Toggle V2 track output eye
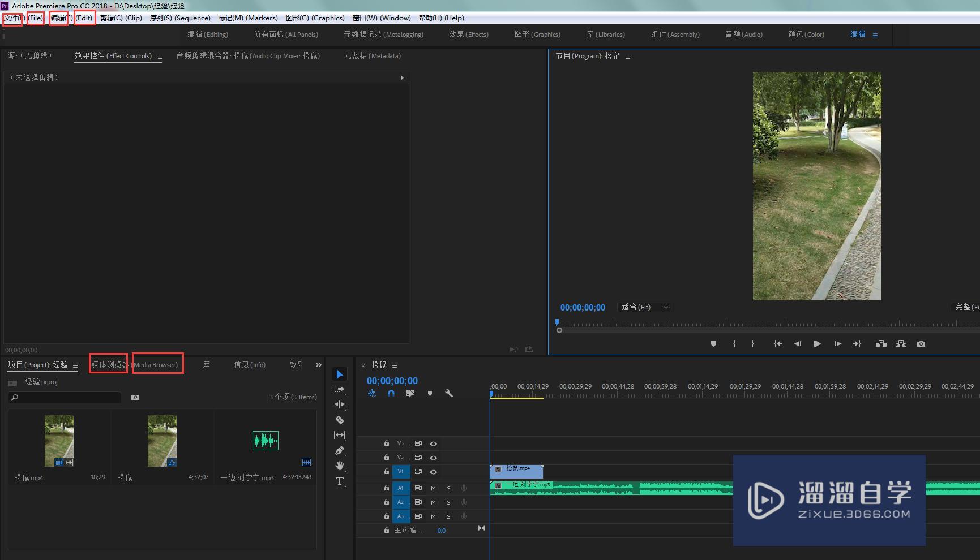The height and width of the screenshot is (560, 980). (x=433, y=458)
